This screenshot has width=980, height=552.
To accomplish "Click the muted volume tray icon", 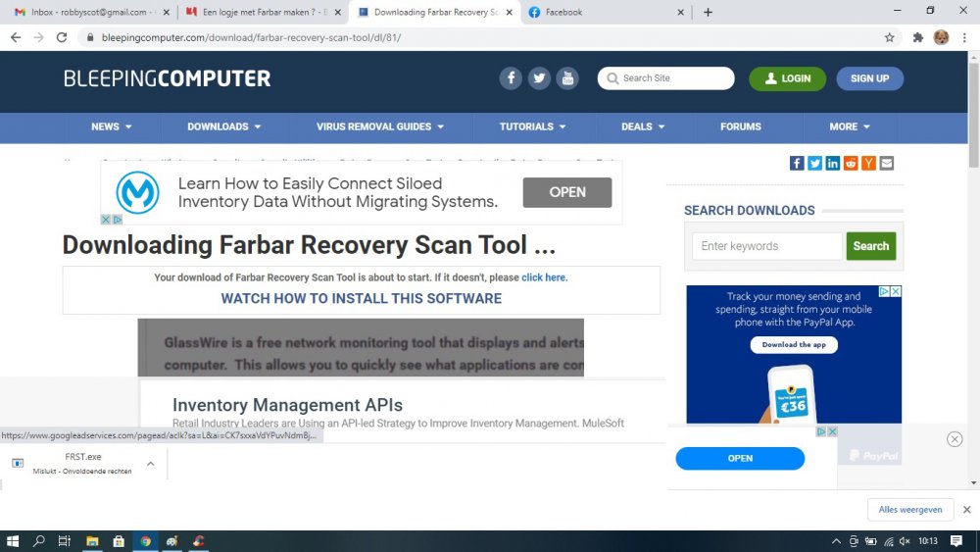I will click(x=905, y=541).
